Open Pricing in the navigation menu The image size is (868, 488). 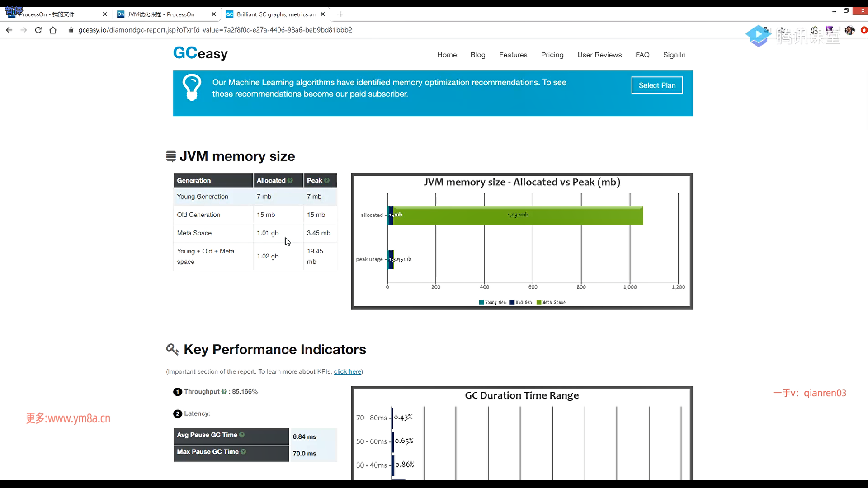coord(552,55)
